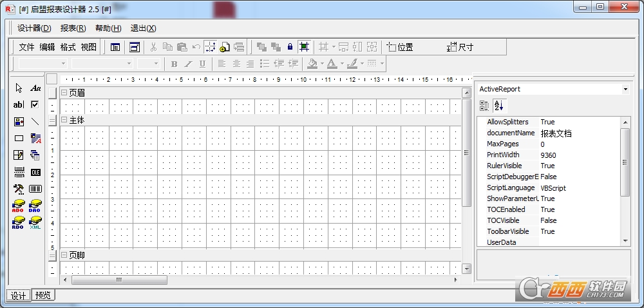Choose the OLE object tool

[x=35, y=172]
